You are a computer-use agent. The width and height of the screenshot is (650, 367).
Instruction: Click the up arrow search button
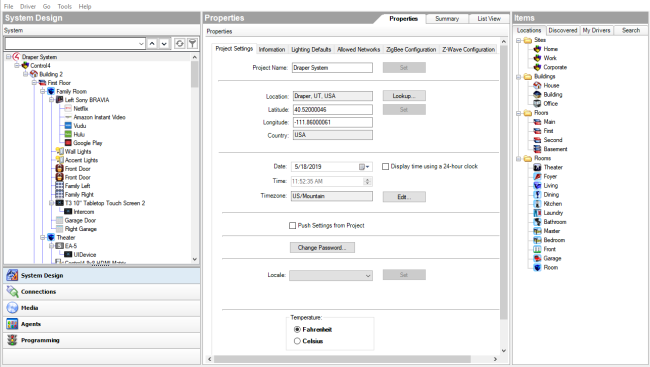click(152, 44)
